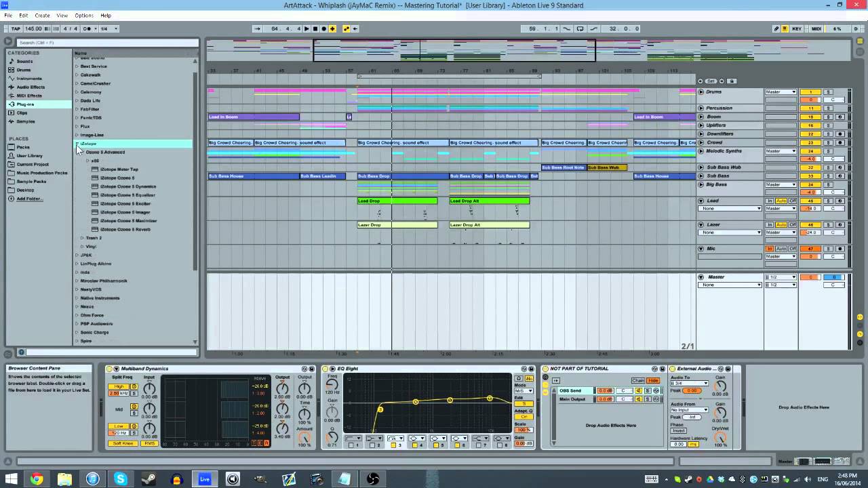
Task: Collapse the iZotope folder
Action: click(77, 144)
